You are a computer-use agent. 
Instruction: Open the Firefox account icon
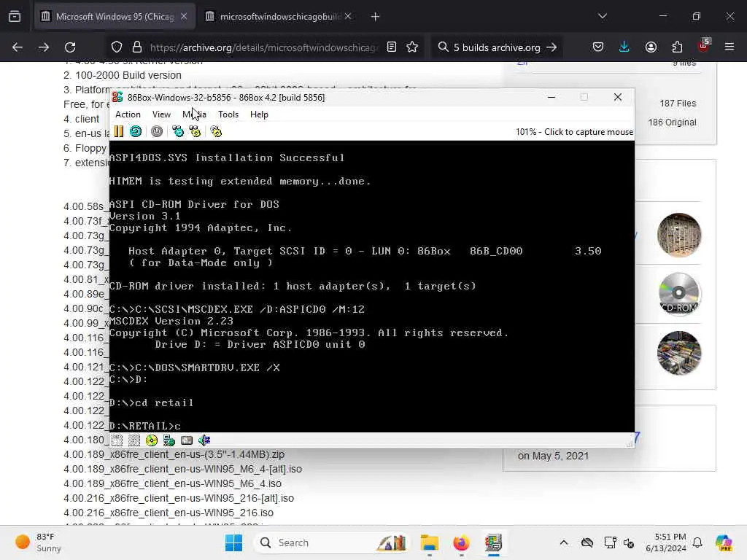(651, 47)
